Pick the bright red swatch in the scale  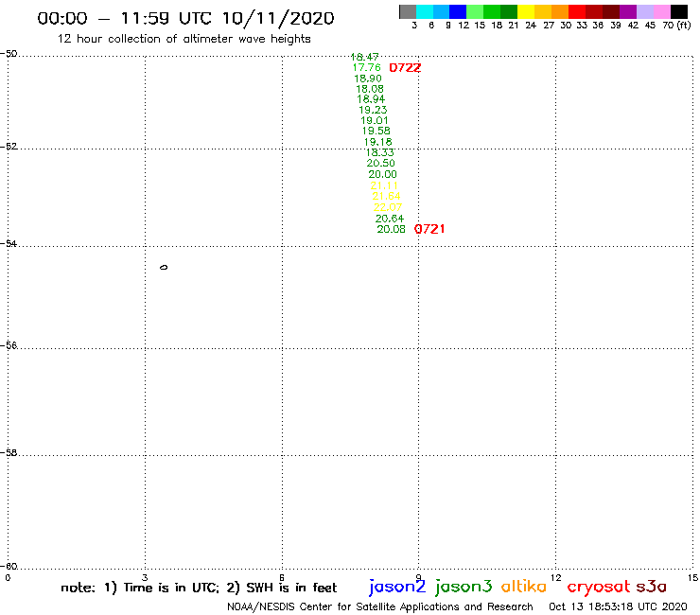pyautogui.click(x=577, y=11)
